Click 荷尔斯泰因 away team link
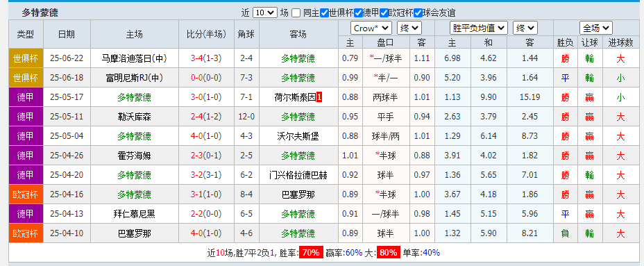The width and height of the screenshot is (644, 266). coord(296,97)
